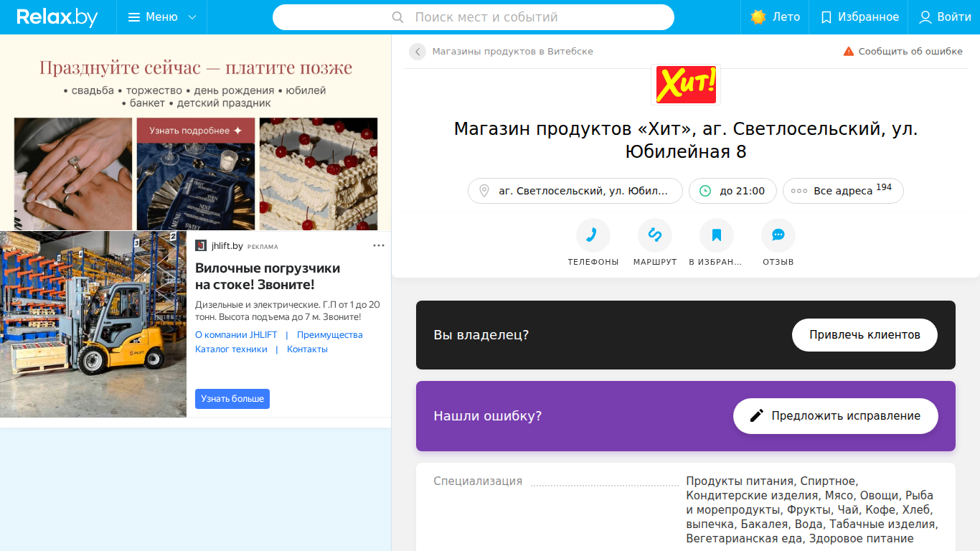Open the cherry cake banner photo
The image size is (980, 551).
tap(319, 174)
